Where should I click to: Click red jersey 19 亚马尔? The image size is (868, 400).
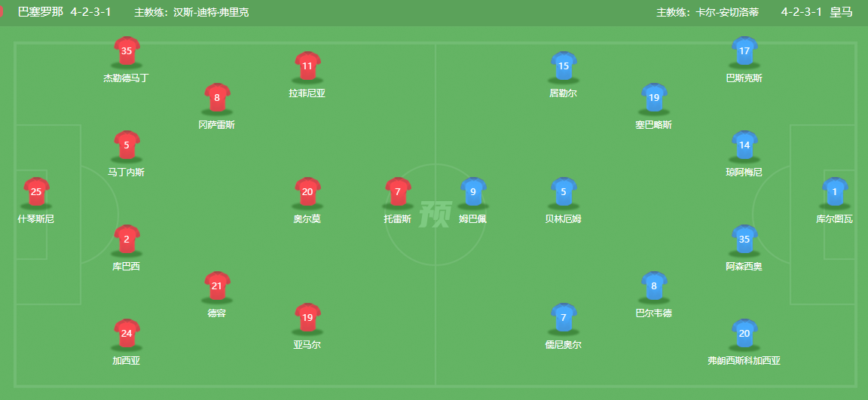coord(307,317)
